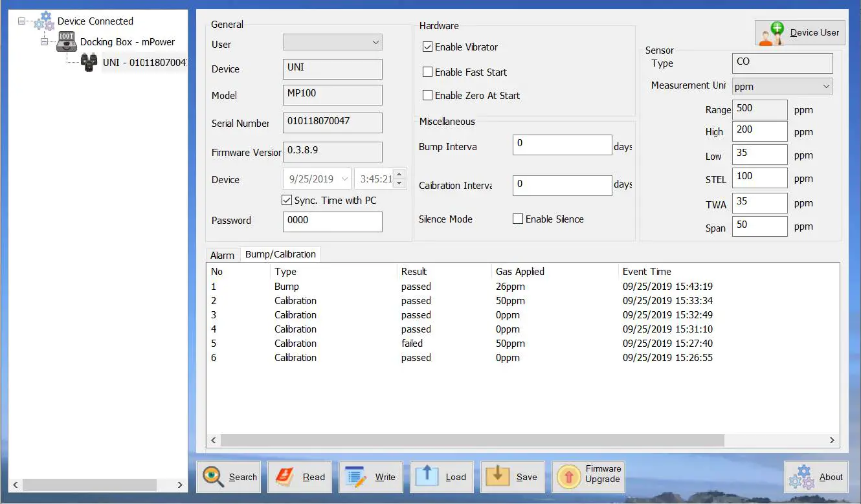Check the Enable Silence option
The width and height of the screenshot is (861, 504).
pos(518,219)
